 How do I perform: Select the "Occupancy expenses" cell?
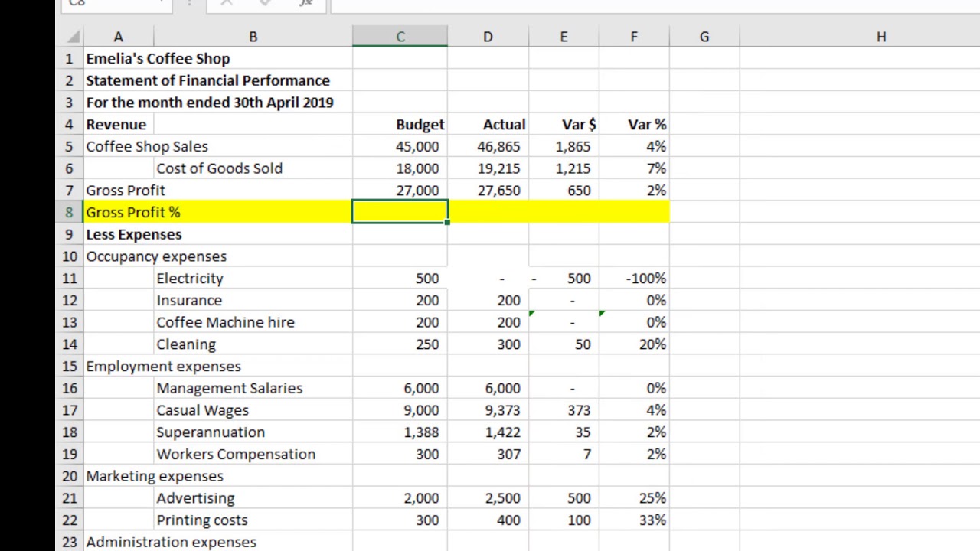[x=156, y=256]
